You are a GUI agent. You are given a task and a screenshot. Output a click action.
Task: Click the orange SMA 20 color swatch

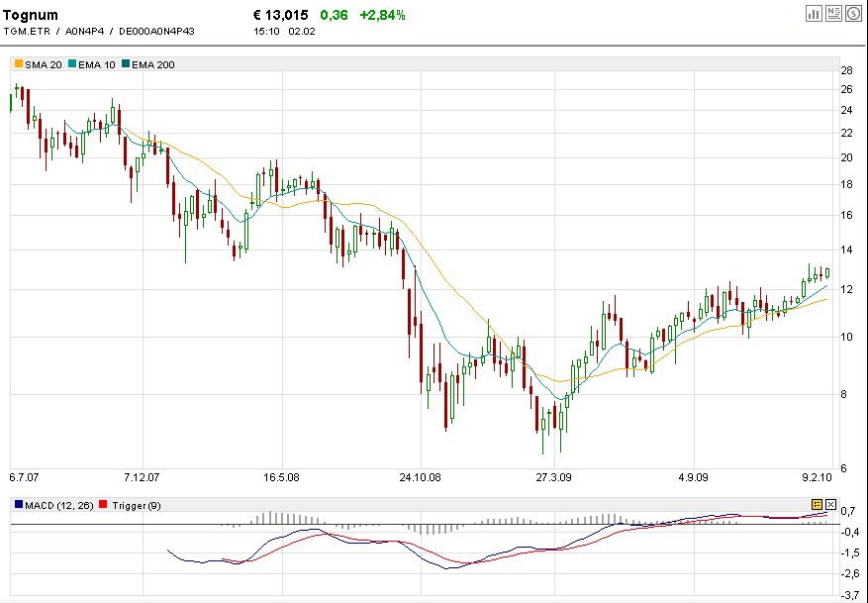(x=19, y=64)
